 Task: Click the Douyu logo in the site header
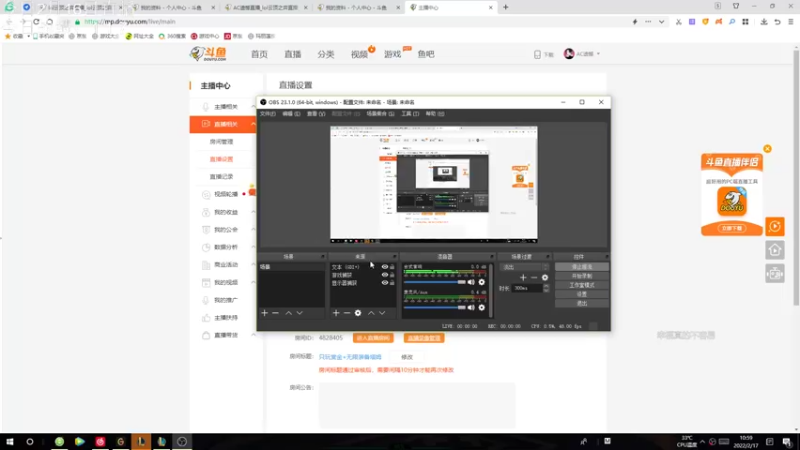(x=208, y=54)
